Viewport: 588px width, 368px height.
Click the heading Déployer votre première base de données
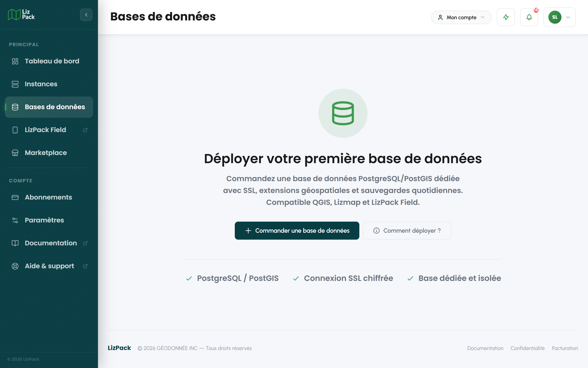click(x=343, y=159)
